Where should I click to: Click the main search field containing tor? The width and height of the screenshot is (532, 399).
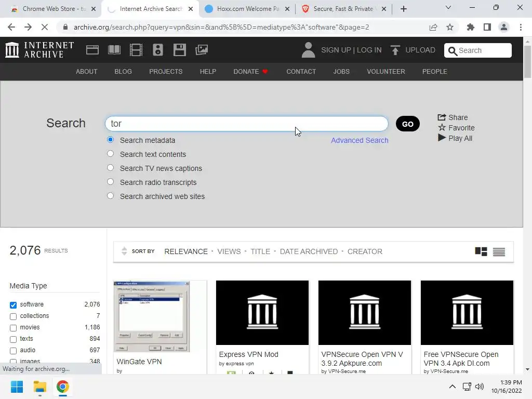247,124
